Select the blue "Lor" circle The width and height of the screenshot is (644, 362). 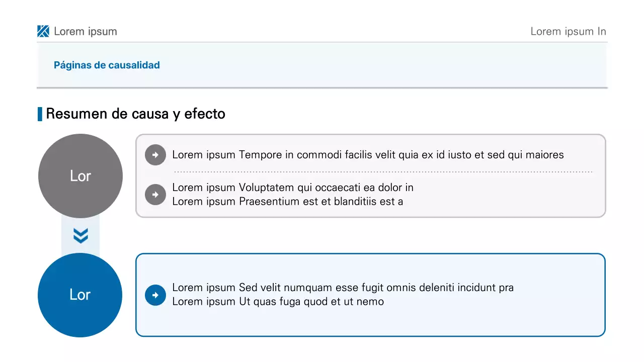tap(80, 295)
